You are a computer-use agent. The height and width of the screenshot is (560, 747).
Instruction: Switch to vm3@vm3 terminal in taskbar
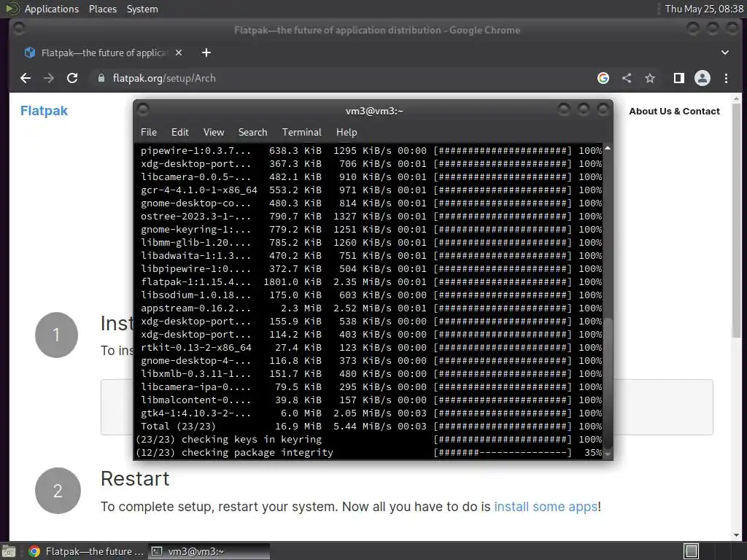[x=209, y=551]
